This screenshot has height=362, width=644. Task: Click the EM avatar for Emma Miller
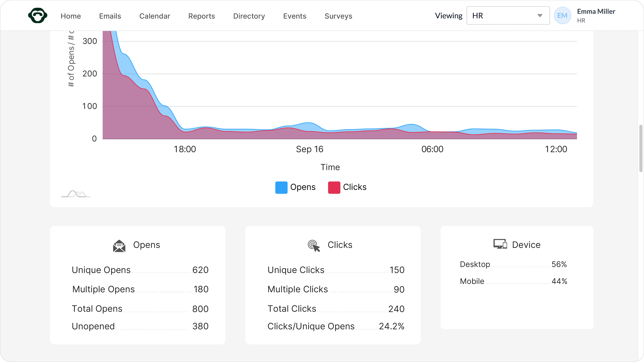click(x=562, y=15)
